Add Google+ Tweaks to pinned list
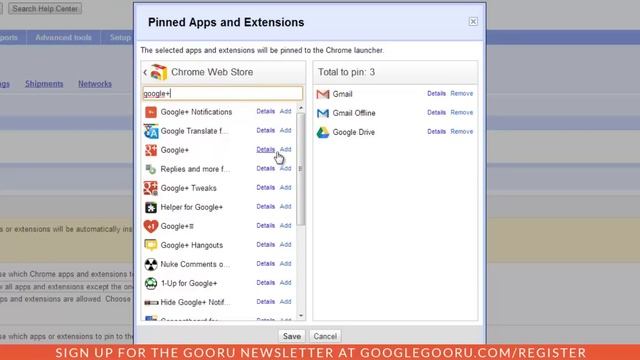Screen dimensions: 640x360 (x=285, y=188)
